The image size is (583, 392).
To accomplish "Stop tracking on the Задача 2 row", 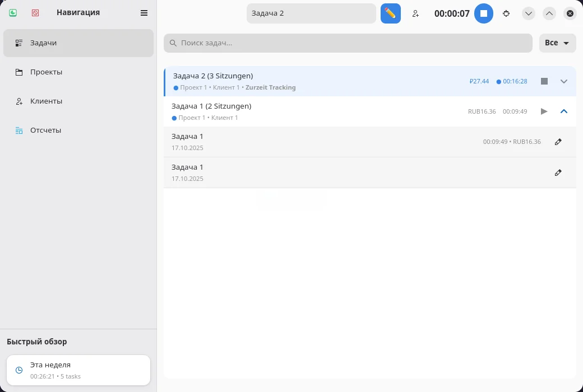I will [544, 81].
